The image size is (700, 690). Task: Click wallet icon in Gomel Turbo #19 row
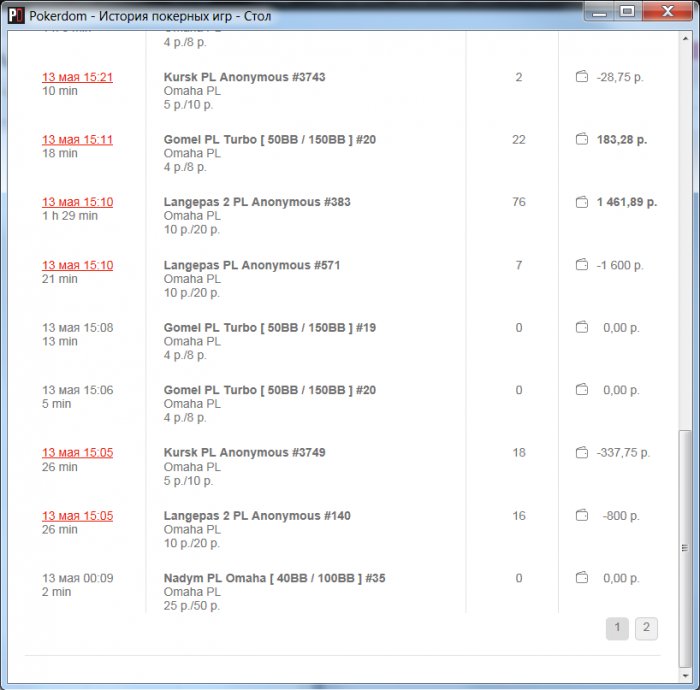coord(582,327)
